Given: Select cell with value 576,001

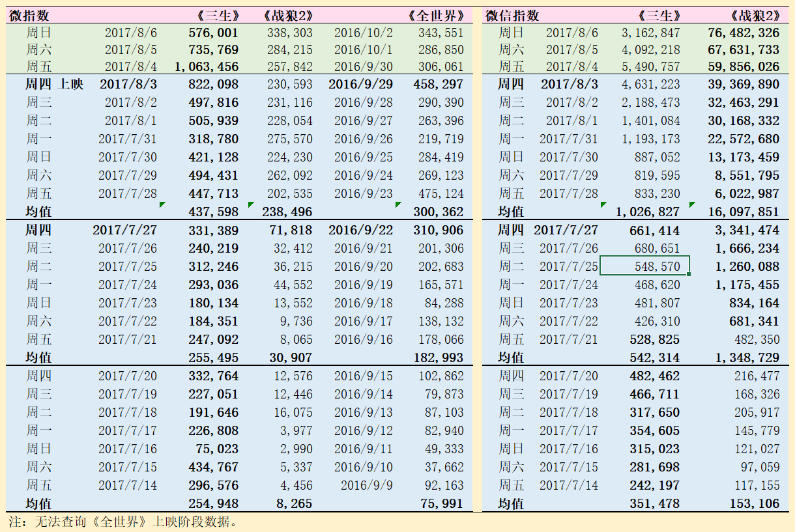Looking at the screenshot, I should (213, 33).
